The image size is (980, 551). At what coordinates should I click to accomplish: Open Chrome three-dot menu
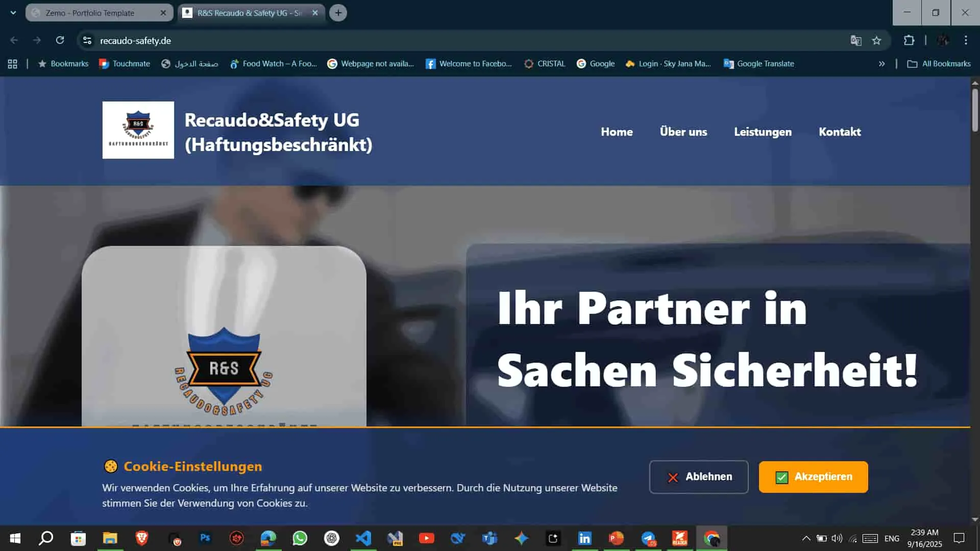(966, 40)
